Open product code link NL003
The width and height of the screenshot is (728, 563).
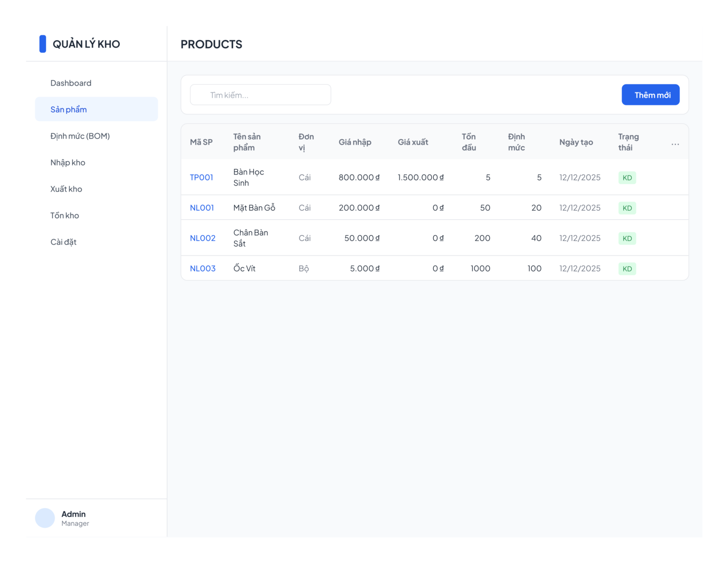click(x=203, y=268)
